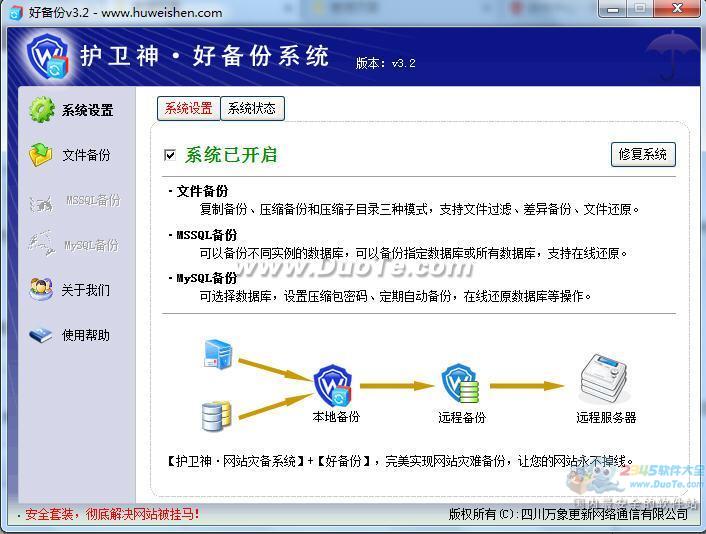Click the 本地备份 label under diagram

pyautogui.click(x=336, y=417)
